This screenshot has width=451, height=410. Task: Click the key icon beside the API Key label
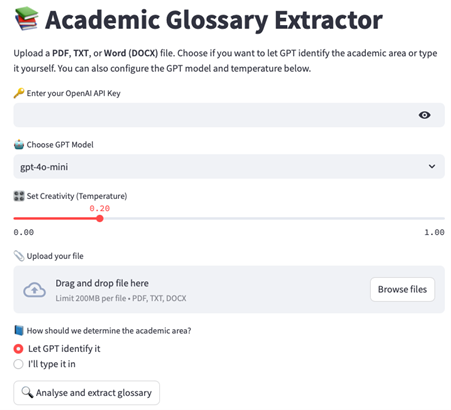(19, 93)
